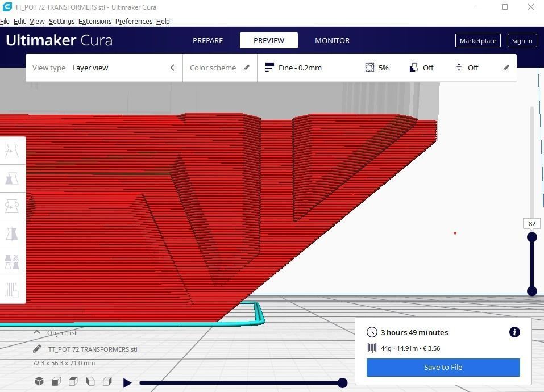Viewport: 544px width, 392px height.
Task: Click the Cura application logo icon
Action: (x=7, y=7)
